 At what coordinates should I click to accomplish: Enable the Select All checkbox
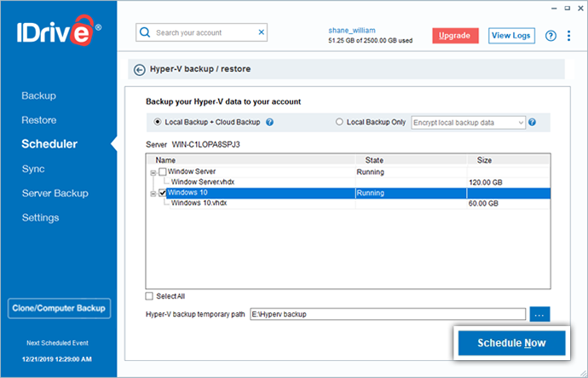[149, 296]
